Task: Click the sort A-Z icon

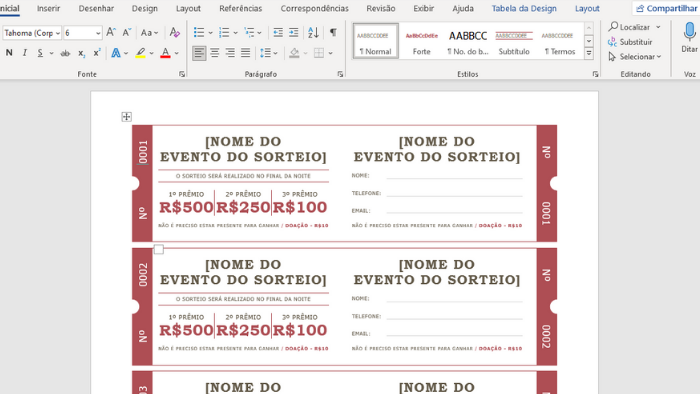Action: click(313, 33)
